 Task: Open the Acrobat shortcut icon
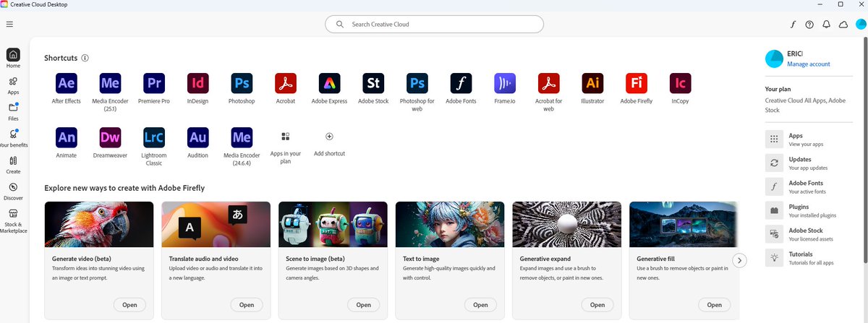click(x=286, y=83)
